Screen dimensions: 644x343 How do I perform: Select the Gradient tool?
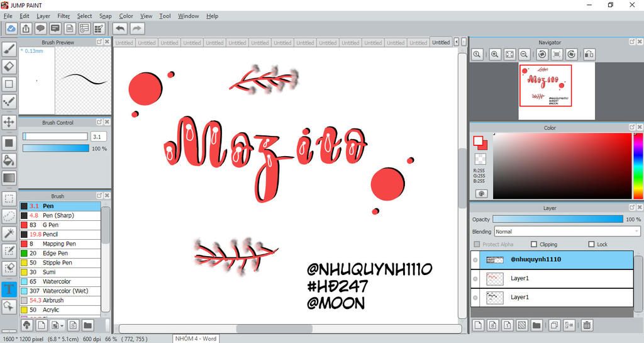(x=9, y=178)
